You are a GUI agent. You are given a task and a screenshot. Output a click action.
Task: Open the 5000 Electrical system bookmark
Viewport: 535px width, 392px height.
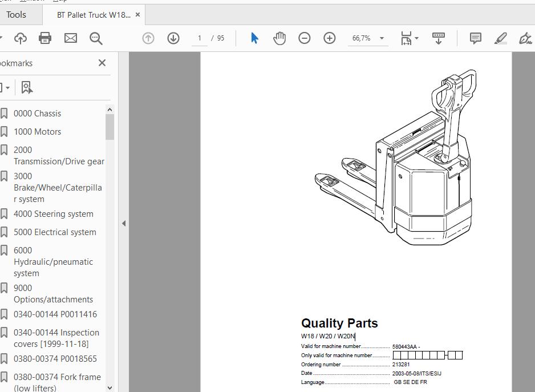[55, 232]
